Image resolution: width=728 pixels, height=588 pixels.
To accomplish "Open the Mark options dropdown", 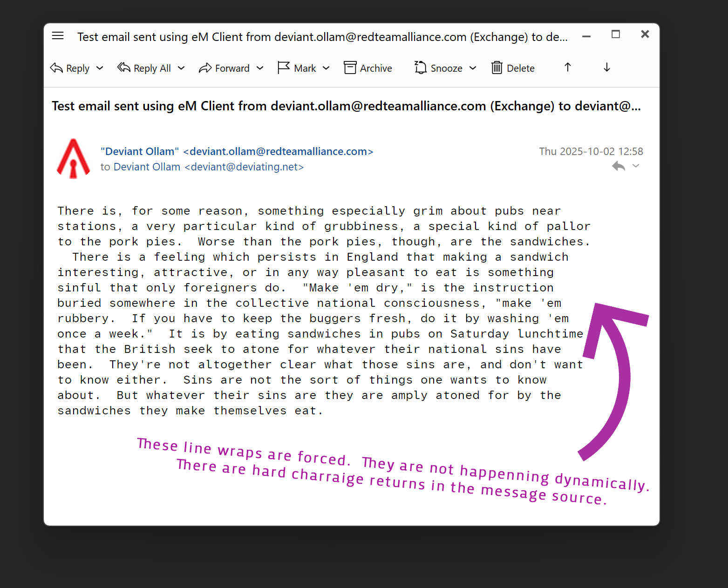I will [326, 68].
